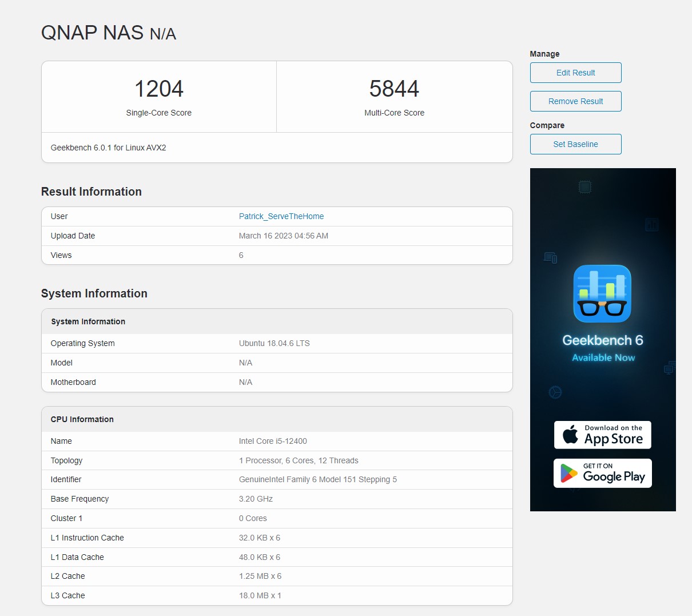Click the L1 Instruction Cache label

point(87,538)
